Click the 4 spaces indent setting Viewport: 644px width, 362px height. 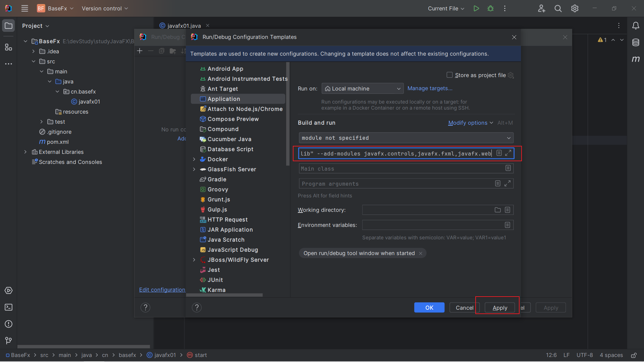pyautogui.click(x=611, y=355)
